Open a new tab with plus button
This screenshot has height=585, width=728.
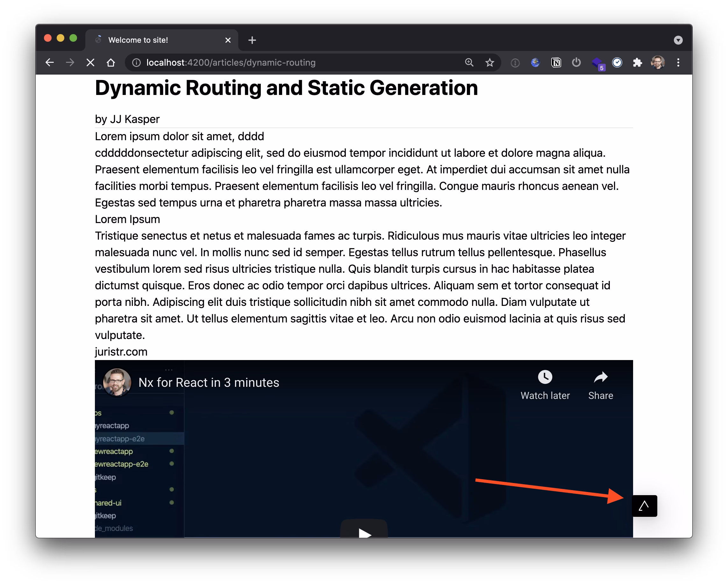click(x=252, y=40)
